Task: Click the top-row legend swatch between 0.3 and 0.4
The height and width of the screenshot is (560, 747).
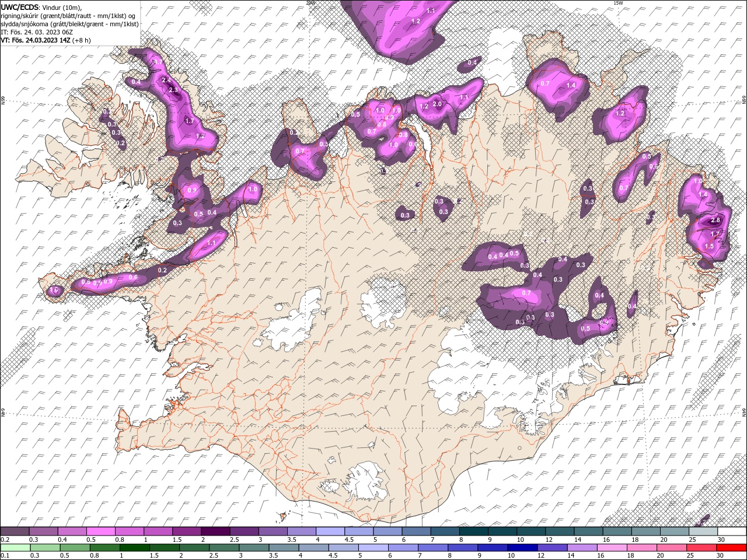Action: tap(44, 531)
